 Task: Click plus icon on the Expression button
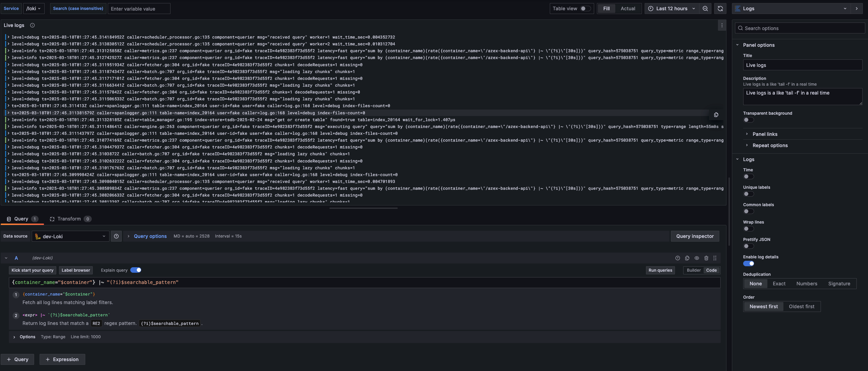click(48, 359)
